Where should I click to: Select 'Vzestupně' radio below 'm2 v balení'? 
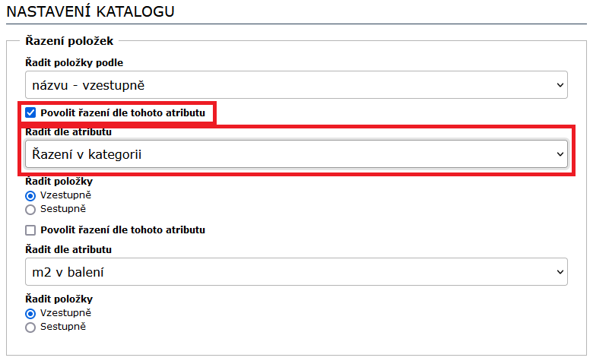pos(31,313)
